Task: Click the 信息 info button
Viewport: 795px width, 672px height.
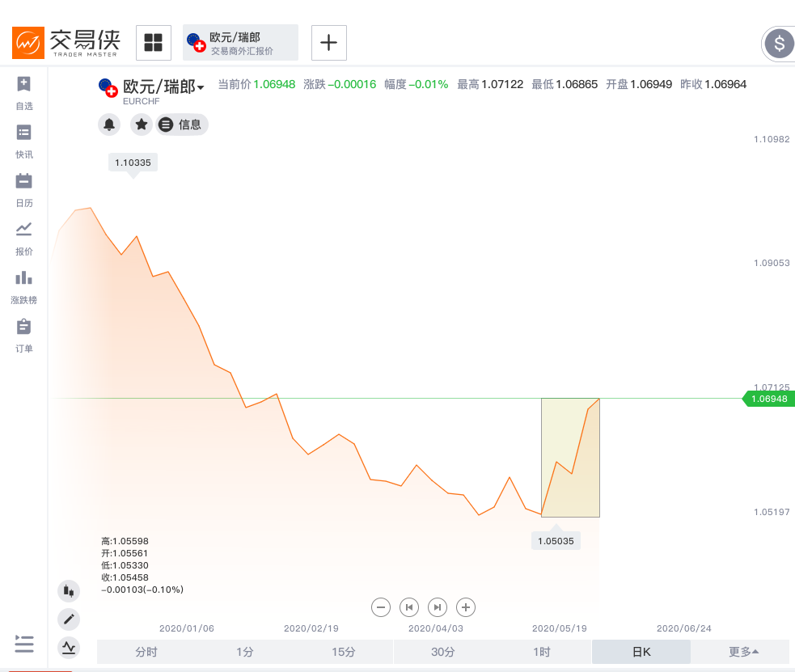Action: click(182, 125)
